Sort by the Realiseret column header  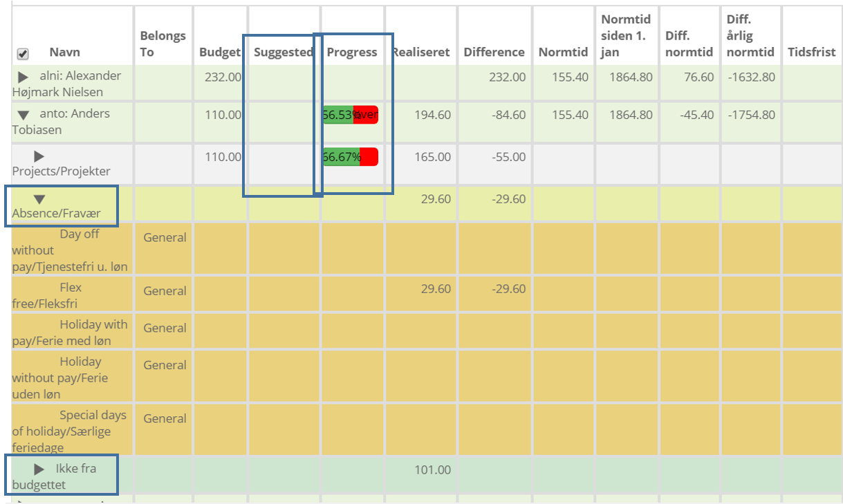(421, 52)
